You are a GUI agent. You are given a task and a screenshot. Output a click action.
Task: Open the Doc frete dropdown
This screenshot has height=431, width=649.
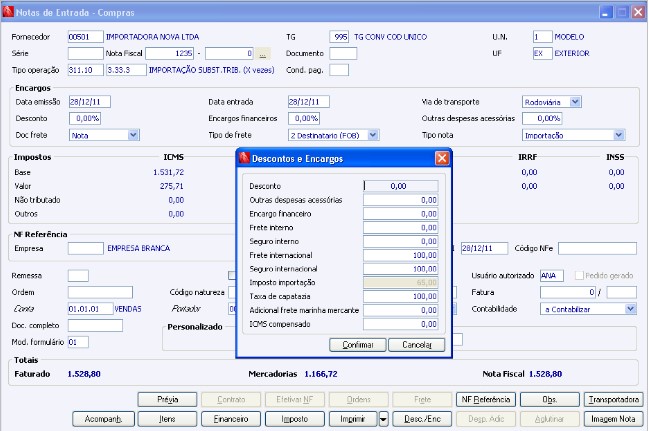(x=133, y=135)
